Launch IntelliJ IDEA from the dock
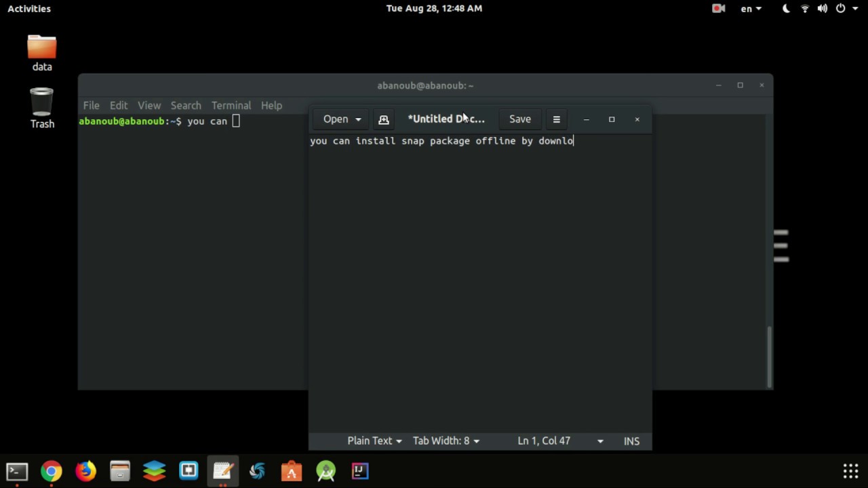The height and width of the screenshot is (488, 868). click(360, 471)
